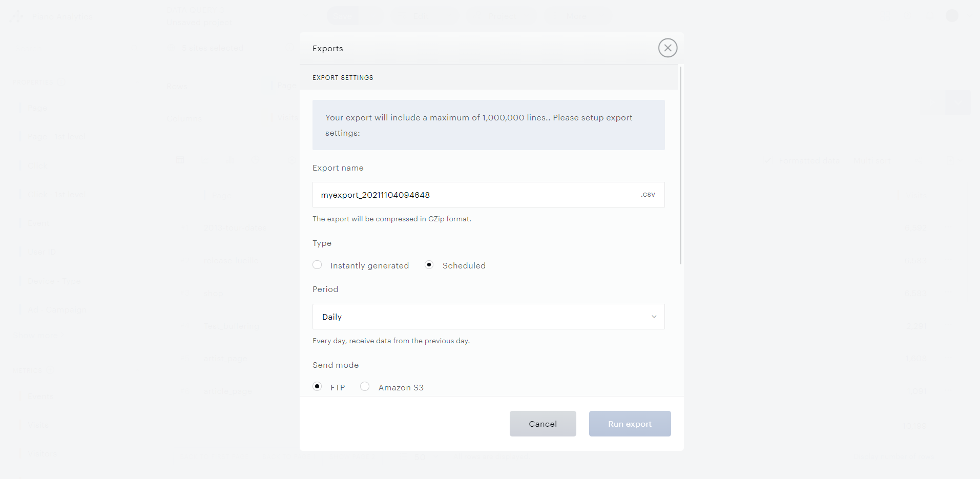The image size is (980, 479).
Task: Select the table view icon
Action: 180,160
